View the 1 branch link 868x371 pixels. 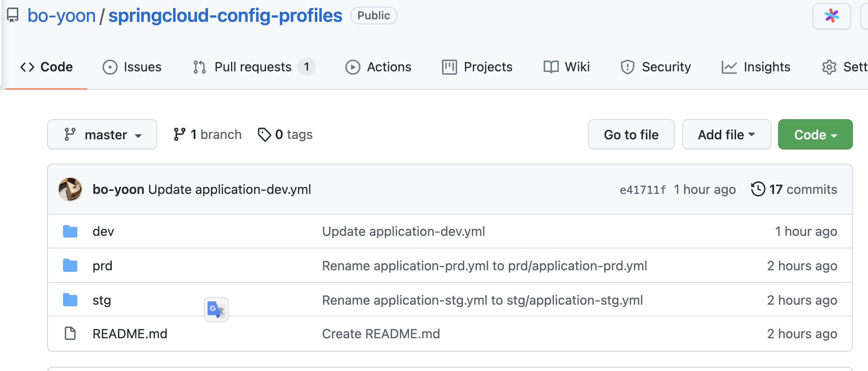point(208,134)
